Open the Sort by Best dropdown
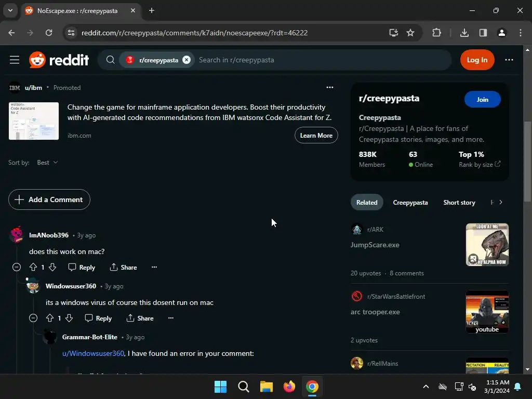This screenshot has width=532, height=399. (47, 163)
